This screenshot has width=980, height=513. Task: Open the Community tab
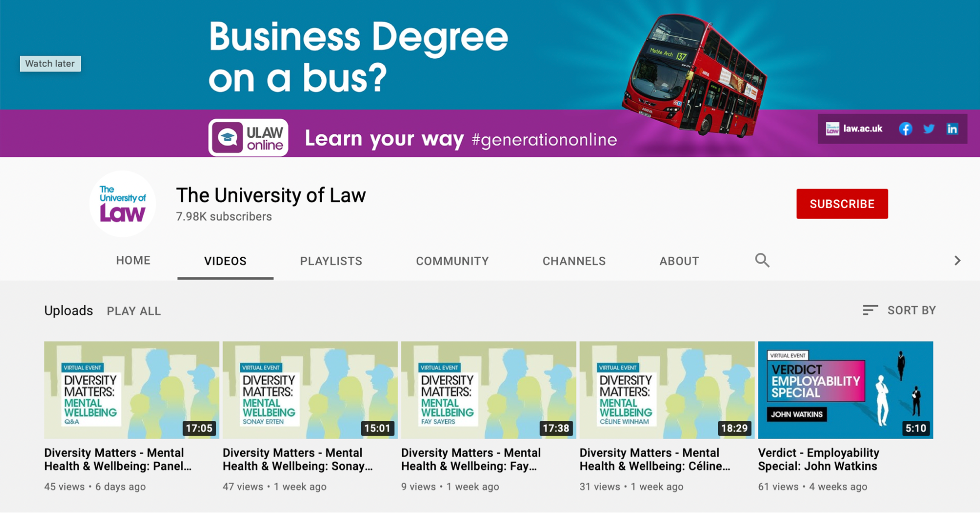452,261
